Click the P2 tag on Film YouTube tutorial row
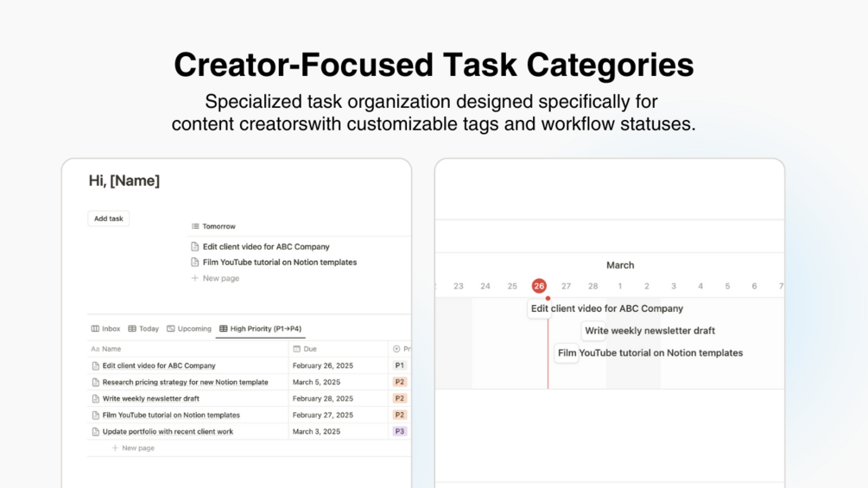The image size is (868, 488). click(x=400, y=415)
